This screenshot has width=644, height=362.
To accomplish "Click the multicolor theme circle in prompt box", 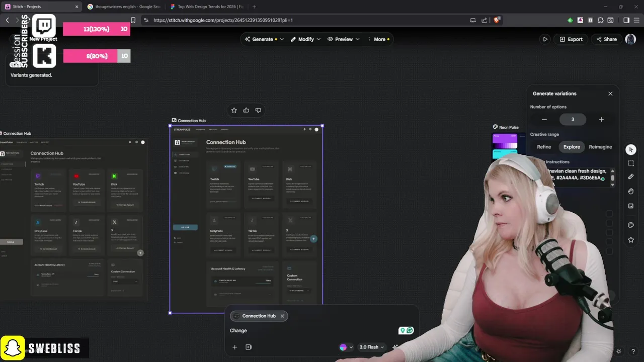I will coord(343,347).
